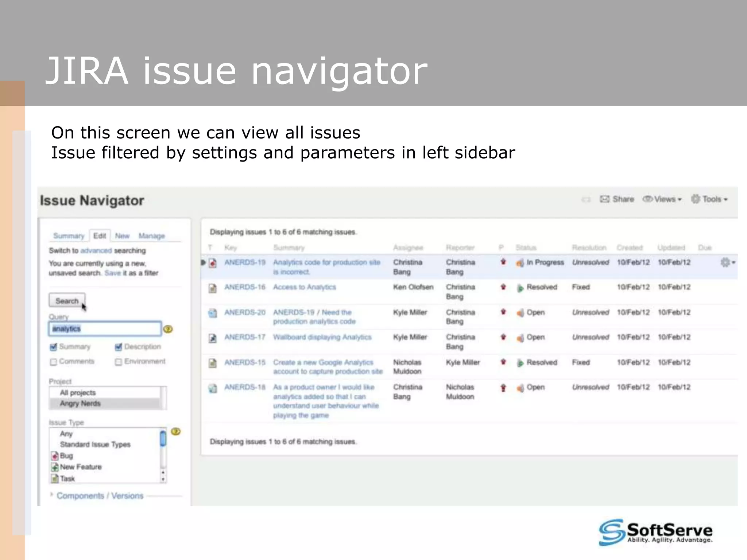Screen dimensions: 747x560
Task: Select Standard Issue Types option
Action: 105,444
